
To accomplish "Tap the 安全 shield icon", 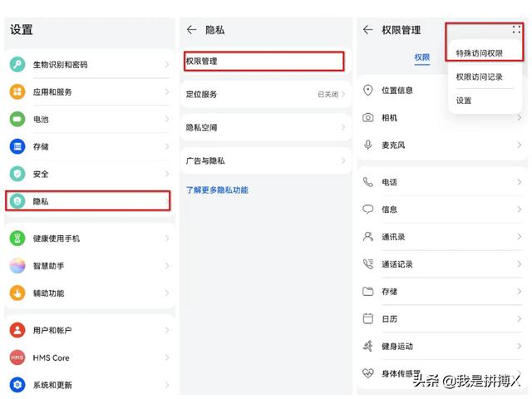I will click(x=17, y=174).
